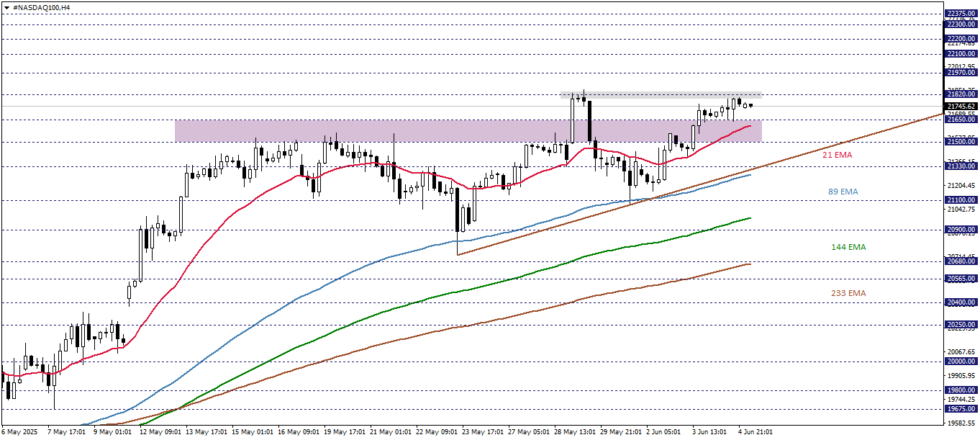Click the 13 May 17:01 time label
This screenshot has height=440, width=980.
(x=207, y=432)
